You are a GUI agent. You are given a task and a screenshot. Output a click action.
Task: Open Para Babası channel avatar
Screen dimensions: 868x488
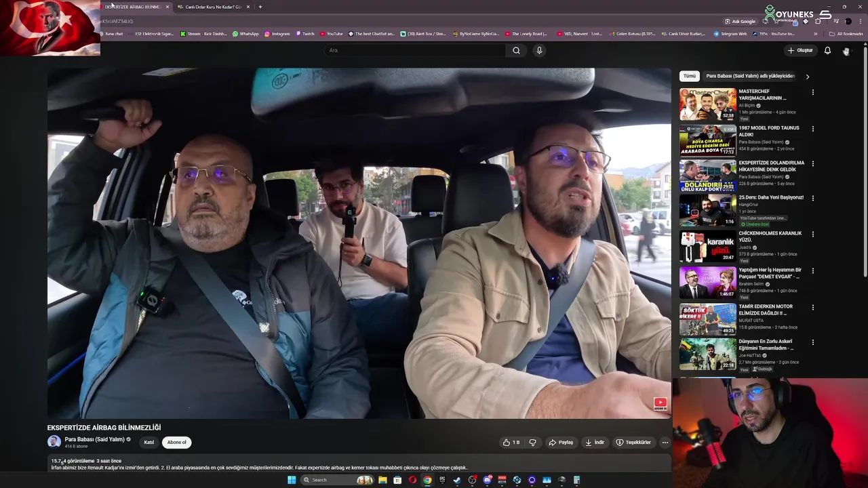point(54,442)
